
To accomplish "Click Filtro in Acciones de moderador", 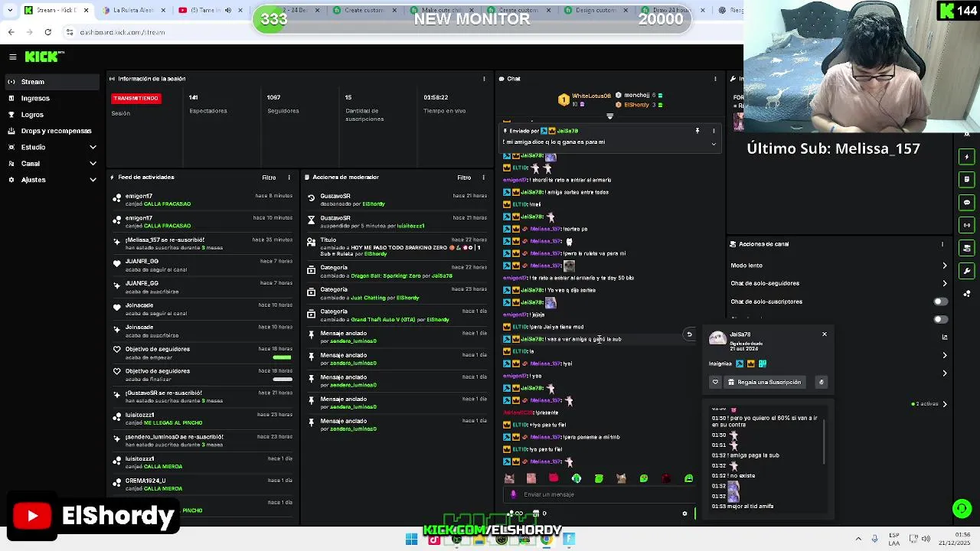I will coord(464,178).
